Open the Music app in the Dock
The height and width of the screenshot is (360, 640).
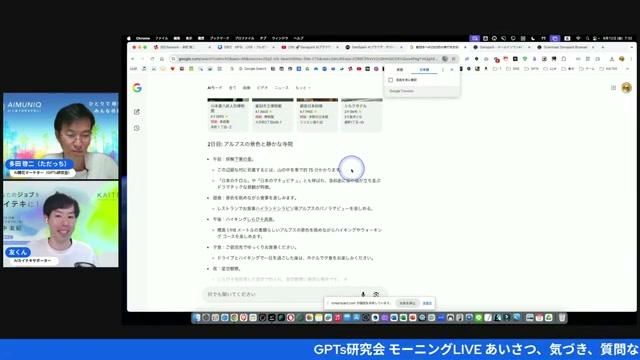338,318
